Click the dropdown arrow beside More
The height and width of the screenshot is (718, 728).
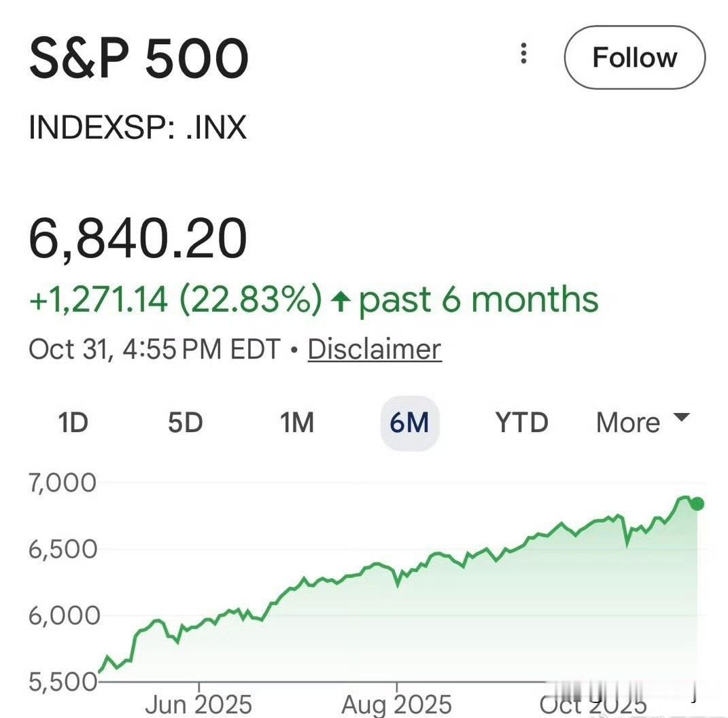click(x=681, y=417)
